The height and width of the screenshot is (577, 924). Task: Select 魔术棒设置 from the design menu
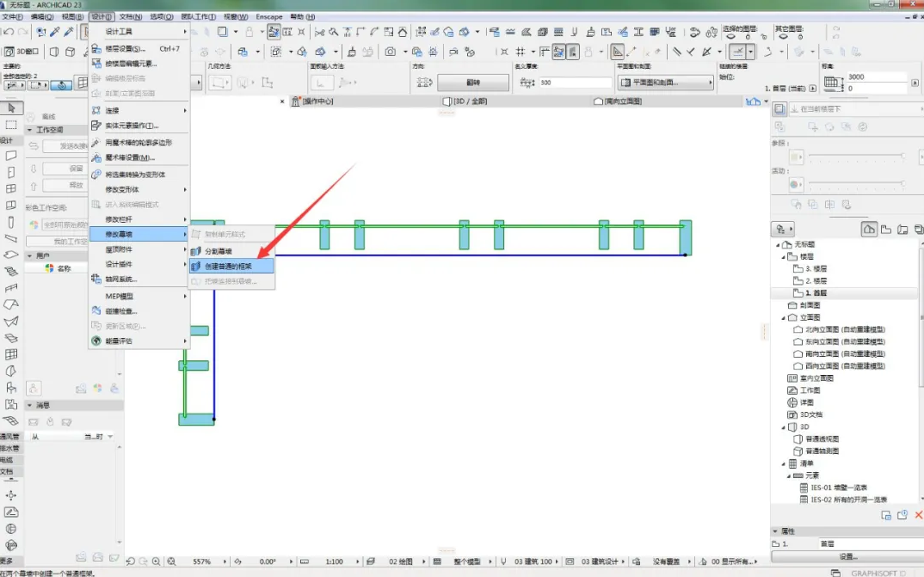pos(139,157)
